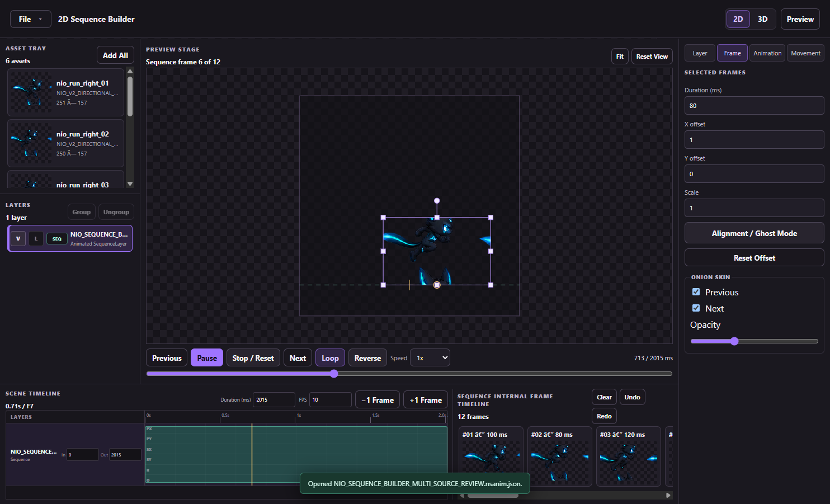The image size is (830, 504).
Task: Click the X offset field
Action: (754, 140)
